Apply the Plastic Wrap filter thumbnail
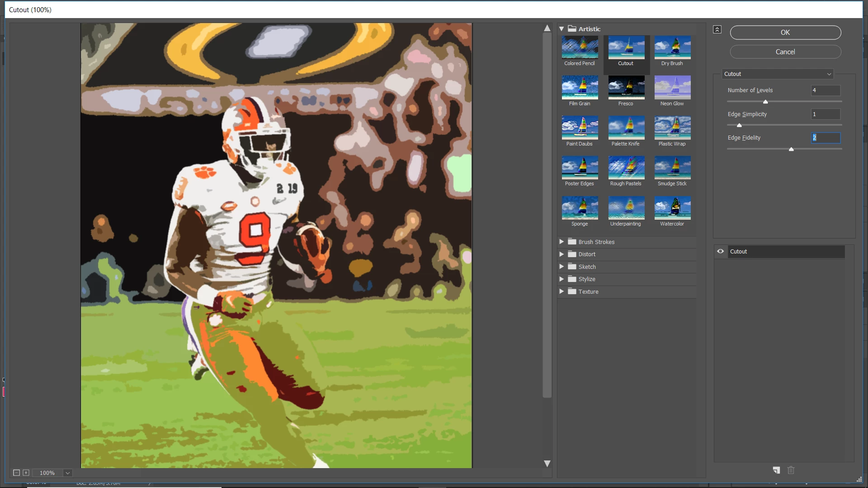Screen dimensions: 868x488 click(x=672, y=128)
